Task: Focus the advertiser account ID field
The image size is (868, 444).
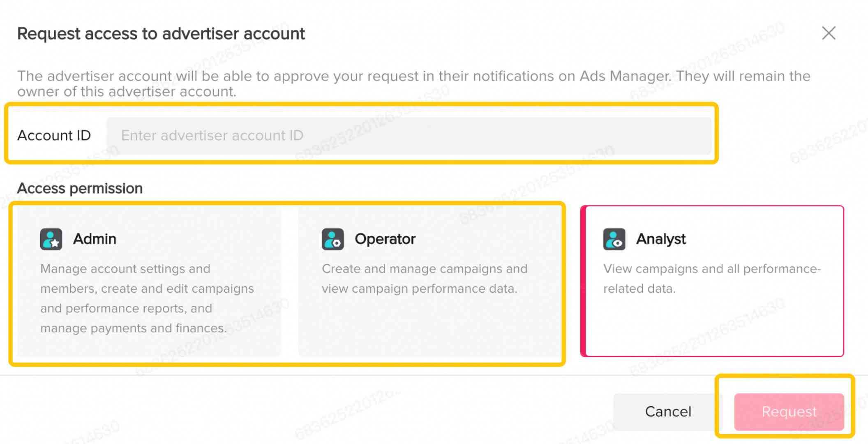Action: (409, 136)
